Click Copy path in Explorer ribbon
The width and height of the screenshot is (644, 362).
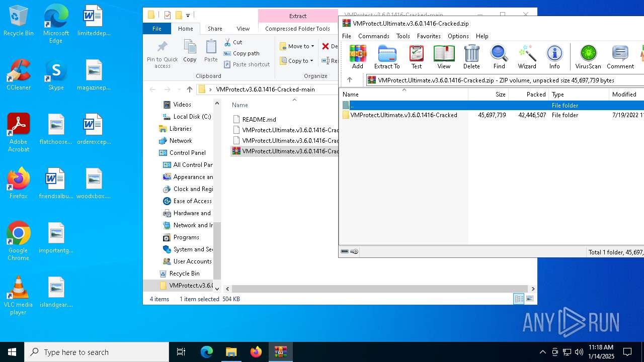pyautogui.click(x=241, y=53)
